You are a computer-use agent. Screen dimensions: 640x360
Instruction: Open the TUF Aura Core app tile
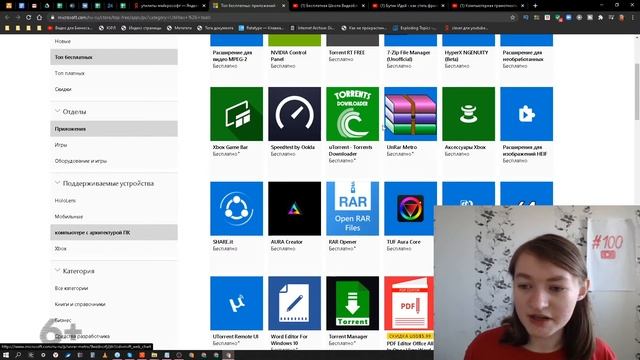[410, 209]
